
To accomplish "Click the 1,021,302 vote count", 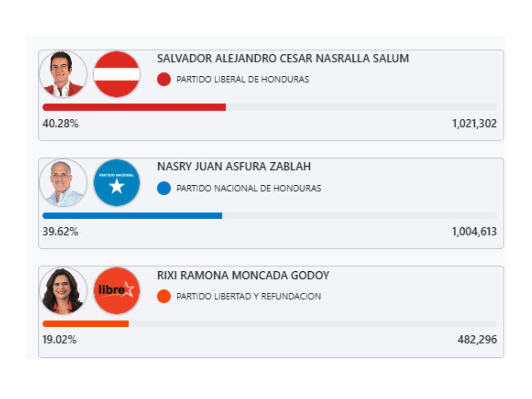I will coord(474,124).
